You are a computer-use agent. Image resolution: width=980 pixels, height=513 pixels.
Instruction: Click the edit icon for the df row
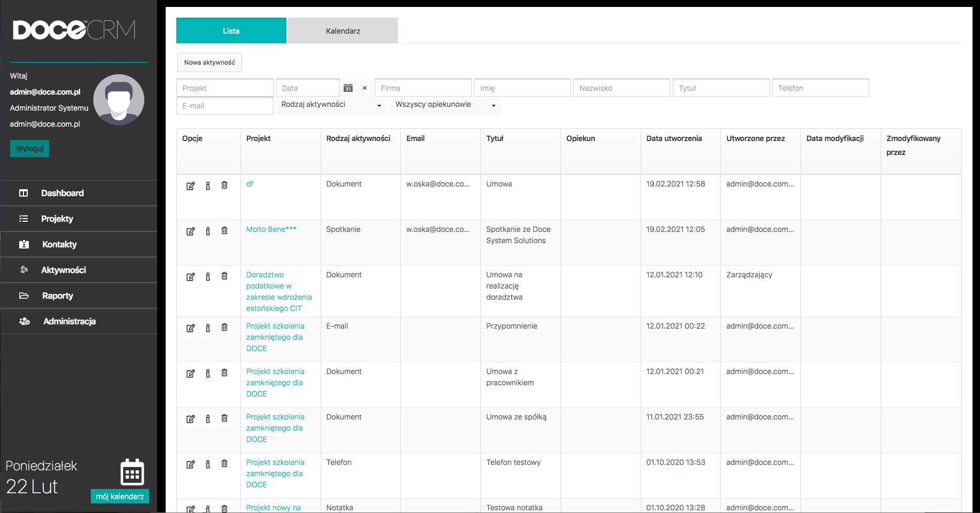point(190,186)
